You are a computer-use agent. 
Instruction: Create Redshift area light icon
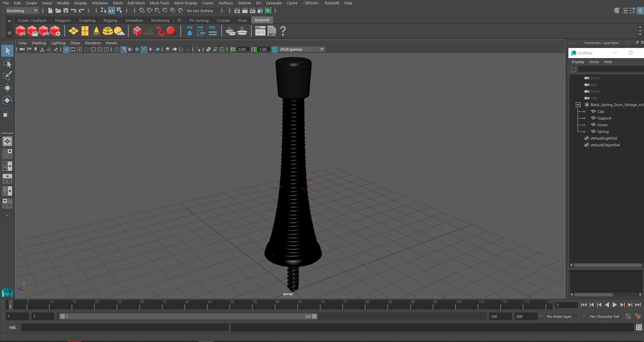[x=73, y=31]
